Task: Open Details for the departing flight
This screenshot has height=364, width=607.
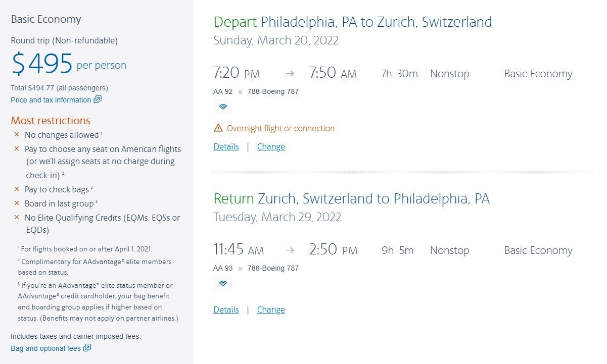Action: click(226, 146)
